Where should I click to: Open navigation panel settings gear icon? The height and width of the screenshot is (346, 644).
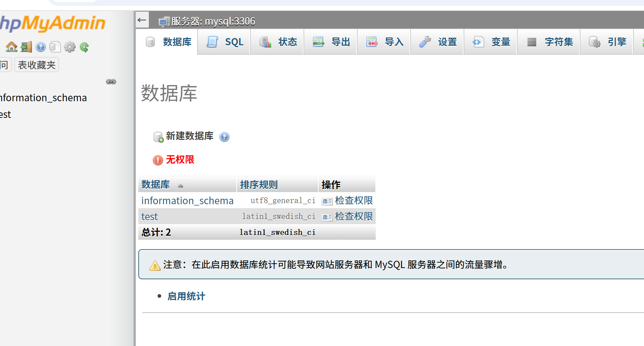[70, 47]
